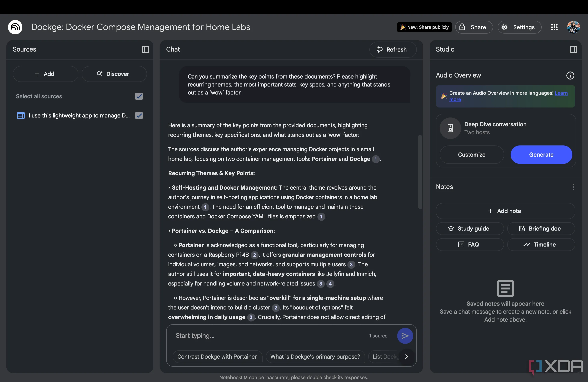
Task: Open citation 1 after Dockge
Action: [x=376, y=159]
